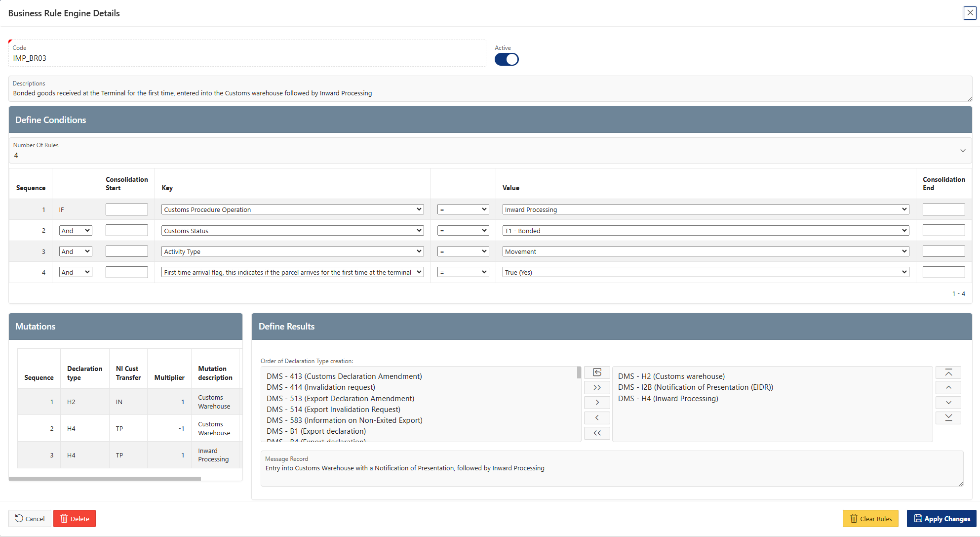Click the Cancel button
980x537 pixels.
[x=30, y=519]
